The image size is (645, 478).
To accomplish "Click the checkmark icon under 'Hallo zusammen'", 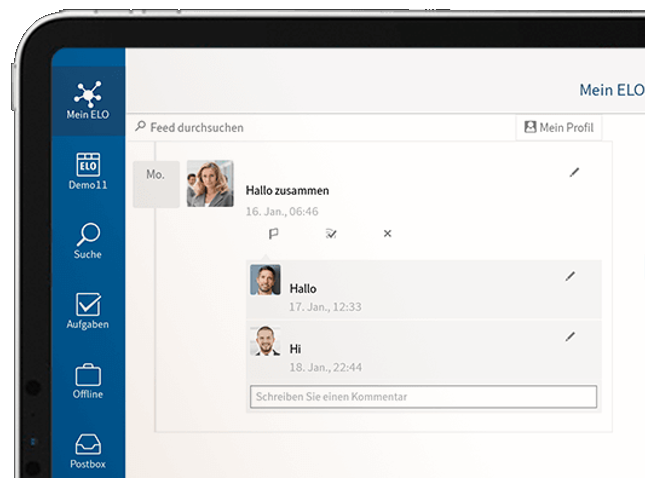I will pyautogui.click(x=331, y=233).
